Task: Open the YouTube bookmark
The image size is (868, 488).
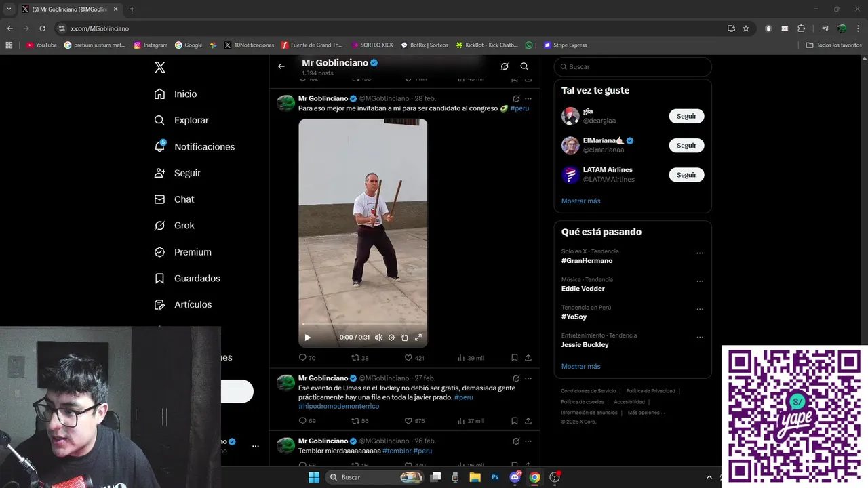Action: point(41,45)
